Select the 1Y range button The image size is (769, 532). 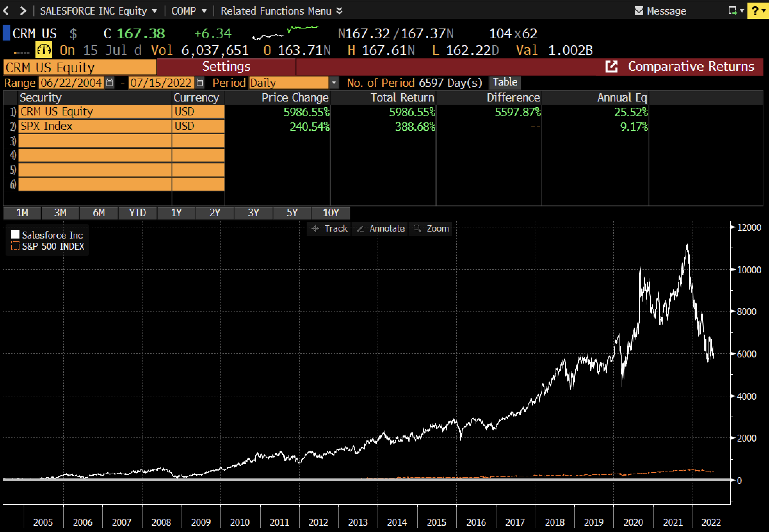[x=176, y=212]
